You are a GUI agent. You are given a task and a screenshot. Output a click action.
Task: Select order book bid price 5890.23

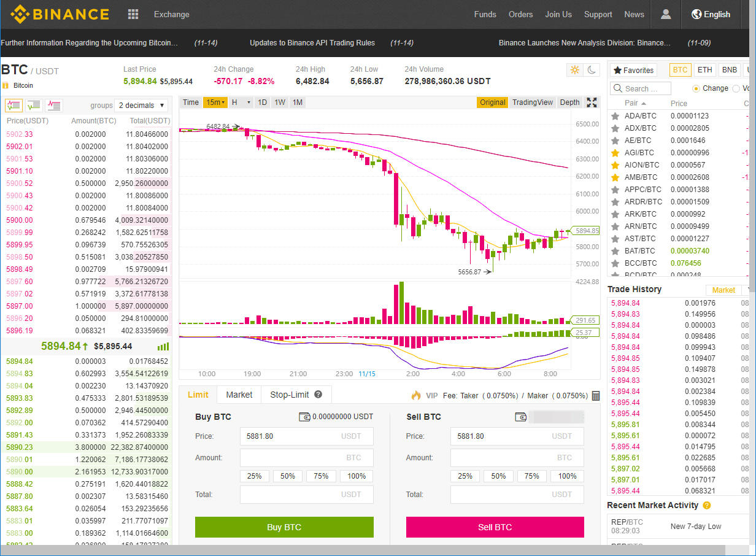(20, 447)
